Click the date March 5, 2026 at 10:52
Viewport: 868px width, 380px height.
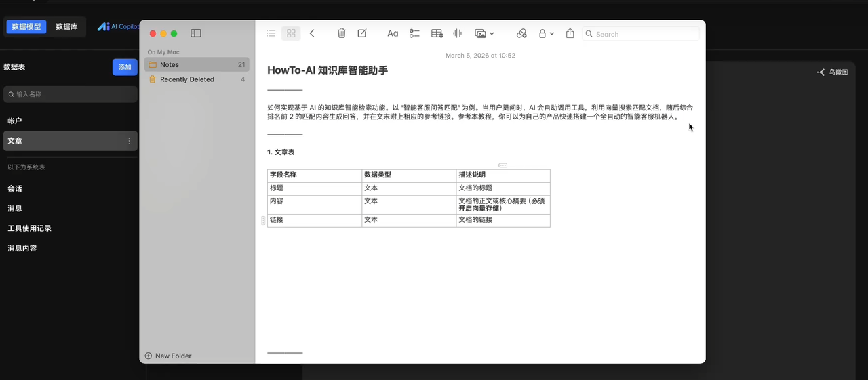(480, 56)
